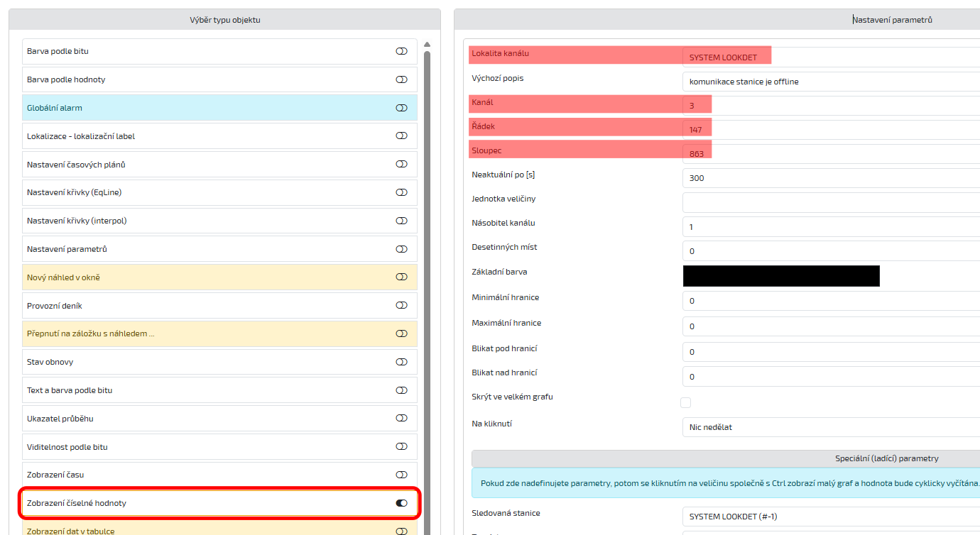This screenshot has width=980, height=535.
Task: Select the Zobrazení dat v tabulce item
Action: tap(213, 530)
